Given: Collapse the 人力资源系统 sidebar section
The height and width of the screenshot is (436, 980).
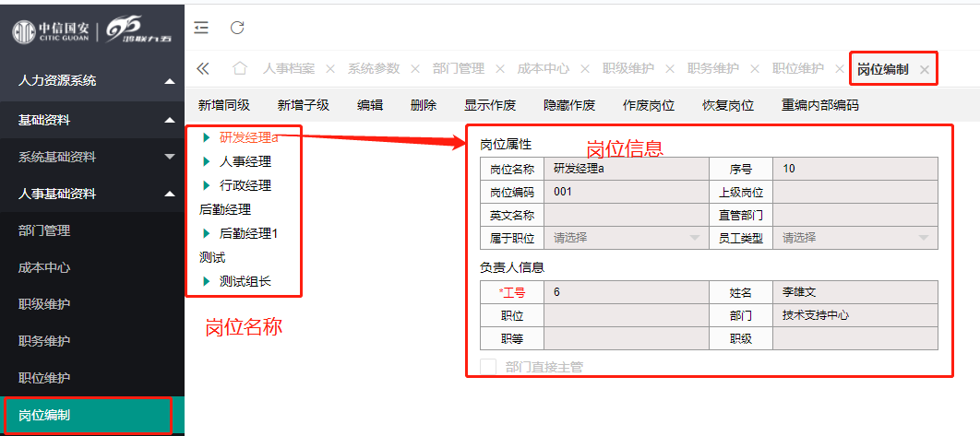Looking at the screenshot, I should click(x=169, y=82).
